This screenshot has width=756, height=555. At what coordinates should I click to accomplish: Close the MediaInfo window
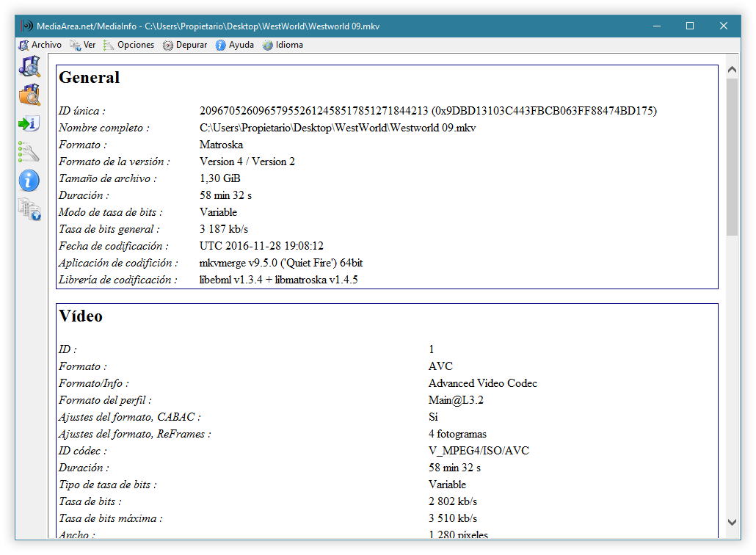(723, 26)
